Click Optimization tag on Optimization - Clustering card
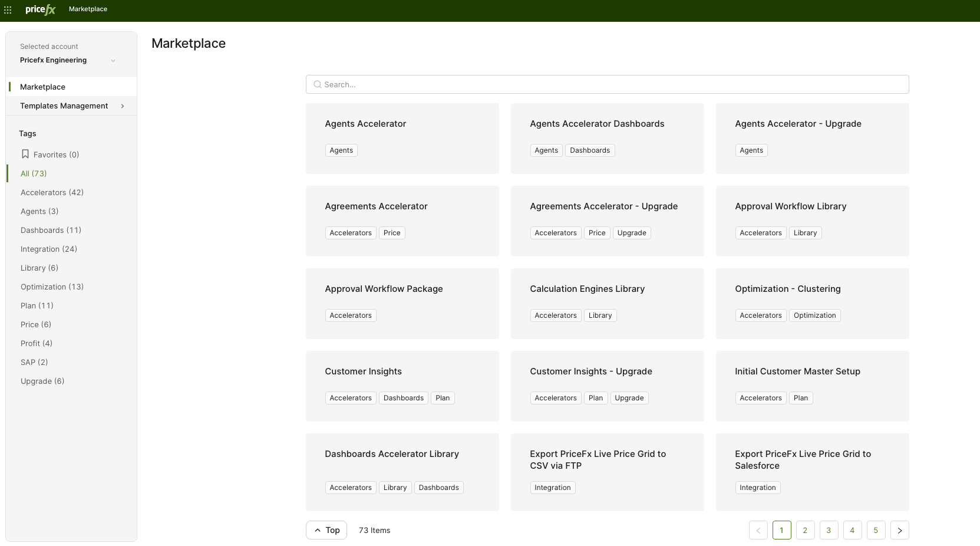 (x=815, y=315)
